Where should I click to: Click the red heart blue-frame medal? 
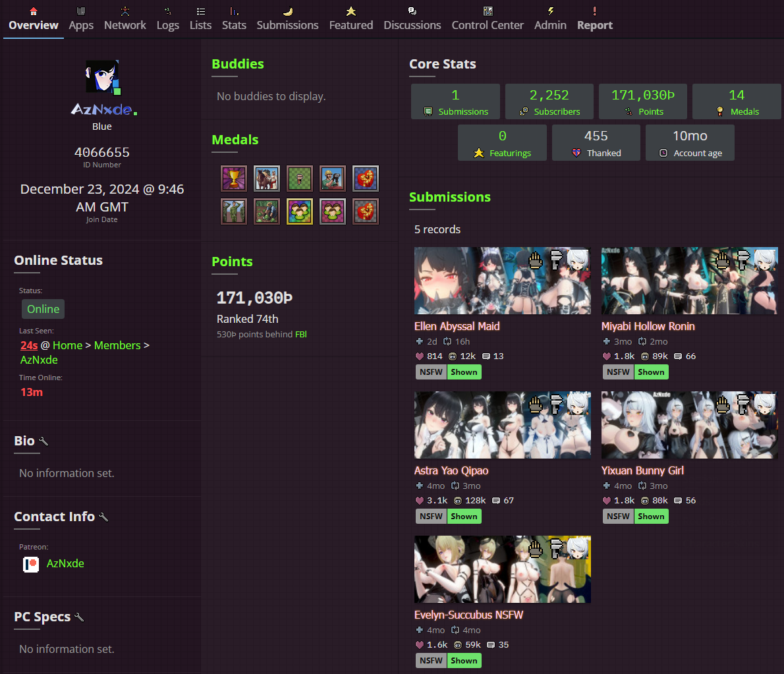point(366,179)
